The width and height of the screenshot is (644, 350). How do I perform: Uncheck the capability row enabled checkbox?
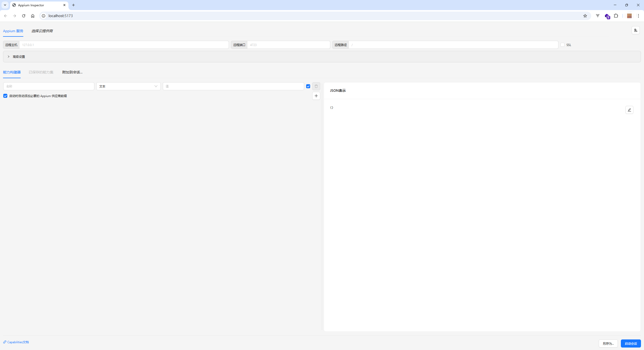308,86
